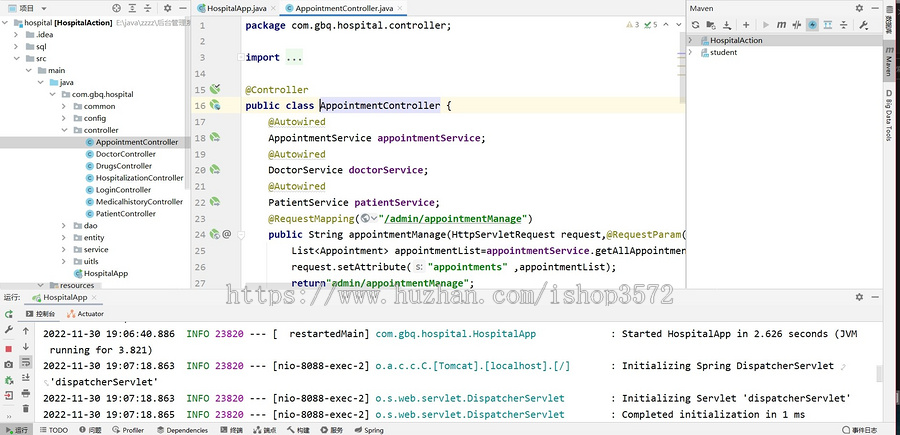Screen dimensions: 900x435
Task: Open request mapping URL dropdown
Action: tap(368, 219)
